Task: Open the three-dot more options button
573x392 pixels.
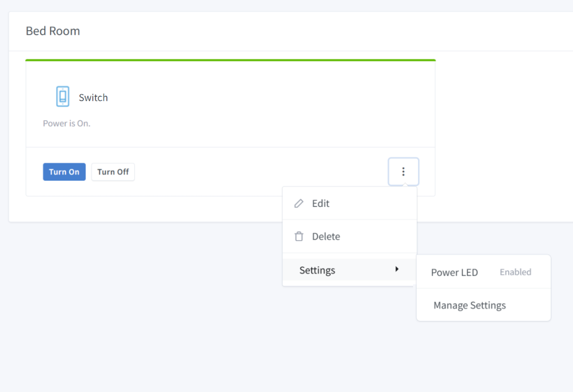Action: (x=403, y=172)
